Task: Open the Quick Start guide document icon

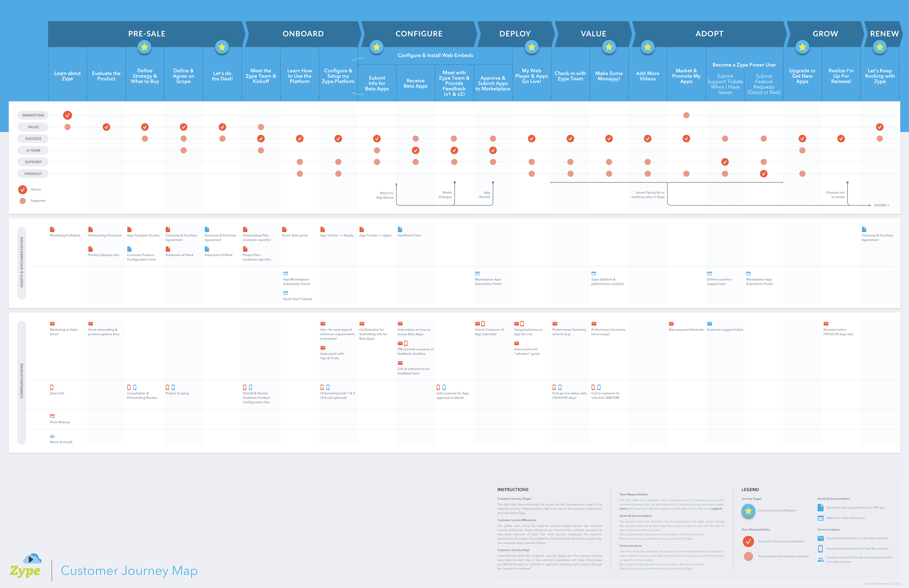Action: pos(284,230)
